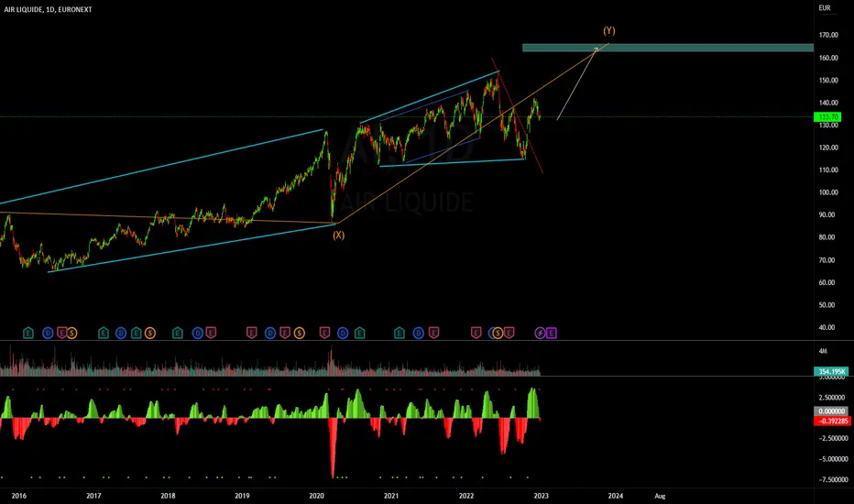The width and height of the screenshot is (854, 504).
Task: Click the red earnings marker in early 2020
Action: 324,333
